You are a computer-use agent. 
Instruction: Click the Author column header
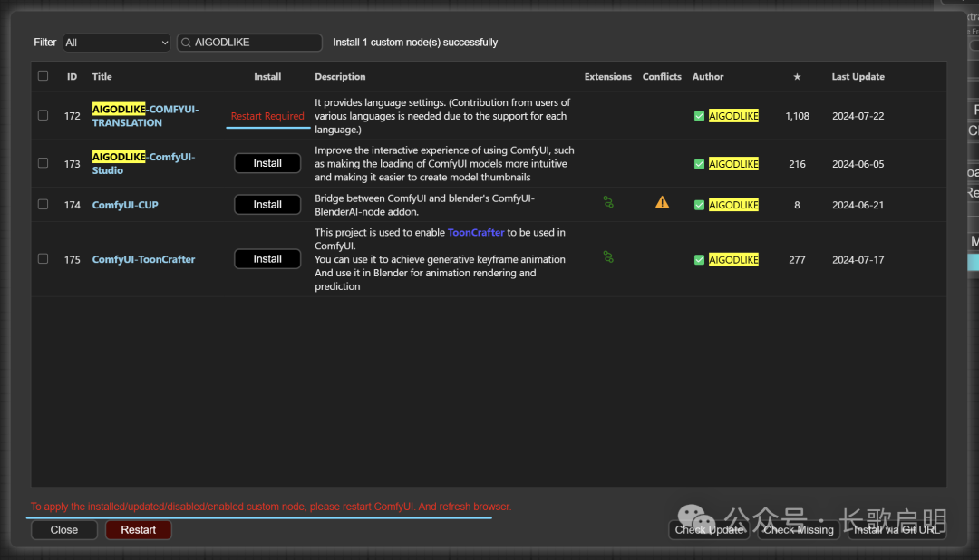[708, 77]
